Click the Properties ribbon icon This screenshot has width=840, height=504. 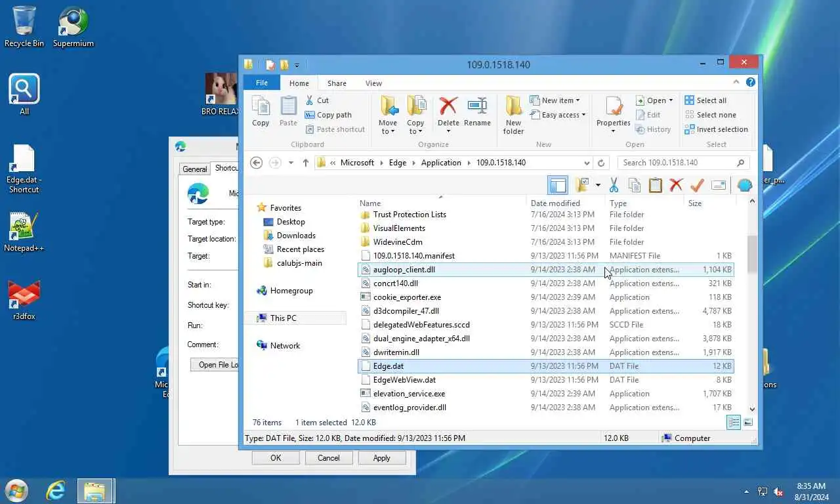(614, 106)
